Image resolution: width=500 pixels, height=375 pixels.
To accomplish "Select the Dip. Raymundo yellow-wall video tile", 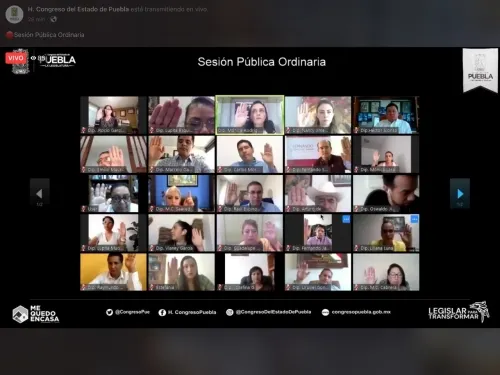I will pos(113,272).
